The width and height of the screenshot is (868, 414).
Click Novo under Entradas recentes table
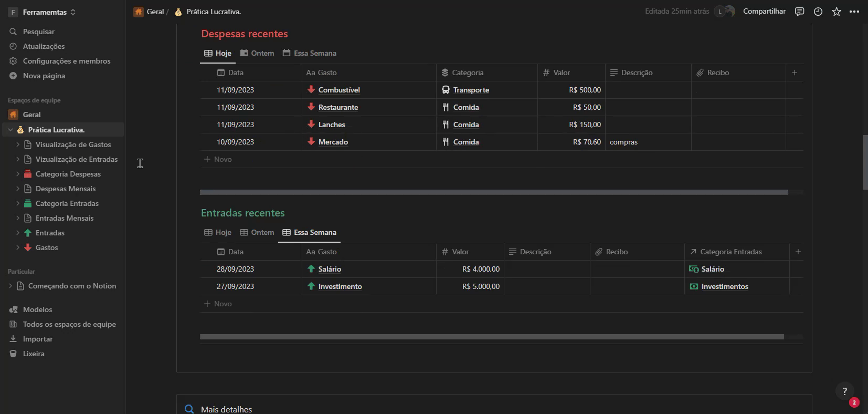[218, 304]
